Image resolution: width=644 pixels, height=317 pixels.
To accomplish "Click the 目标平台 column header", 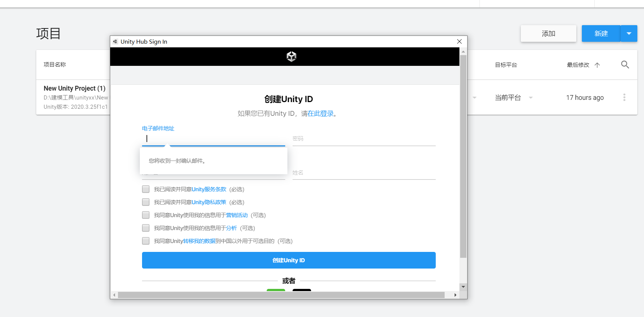I will [506, 65].
